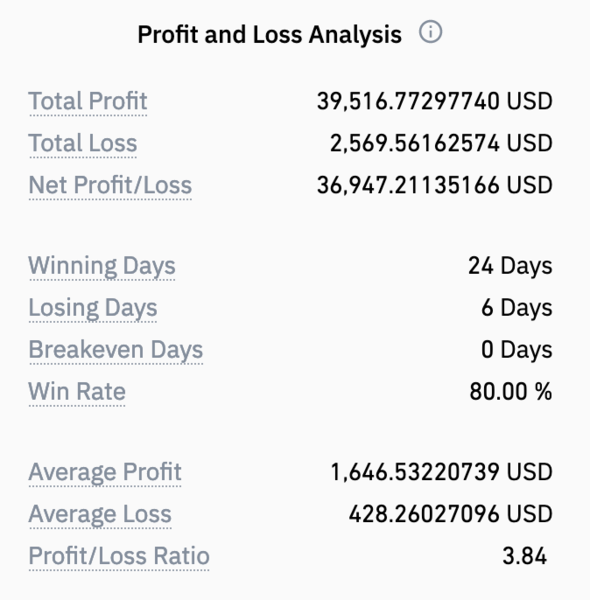The width and height of the screenshot is (590, 600).
Task: Select the 36,947.21135166 USD net value
Action: [x=435, y=186]
